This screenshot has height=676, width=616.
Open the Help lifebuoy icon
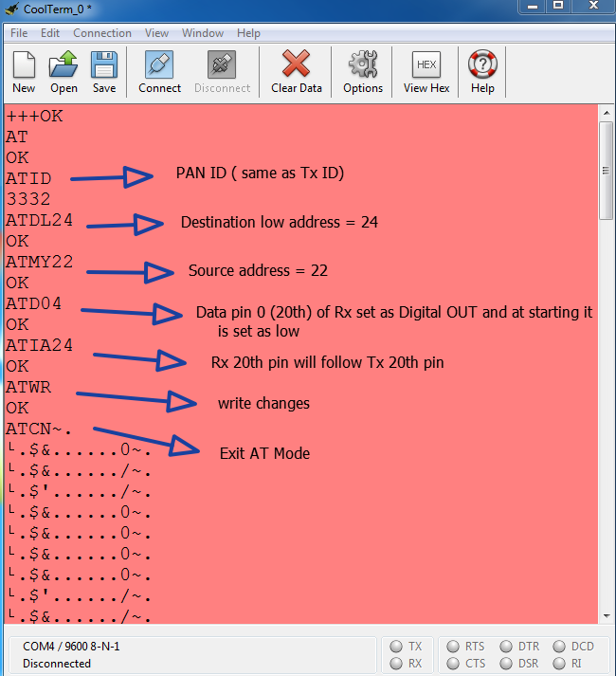click(482, 66)
